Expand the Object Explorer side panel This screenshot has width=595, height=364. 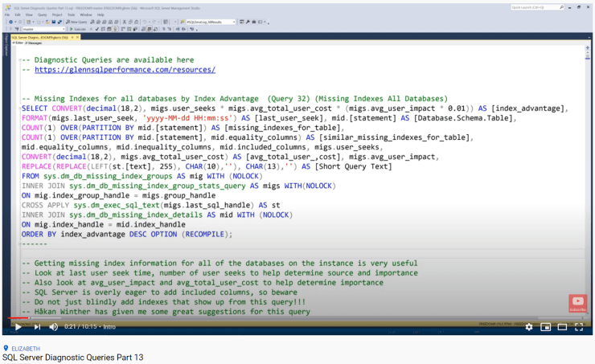[x=6, y=45]
